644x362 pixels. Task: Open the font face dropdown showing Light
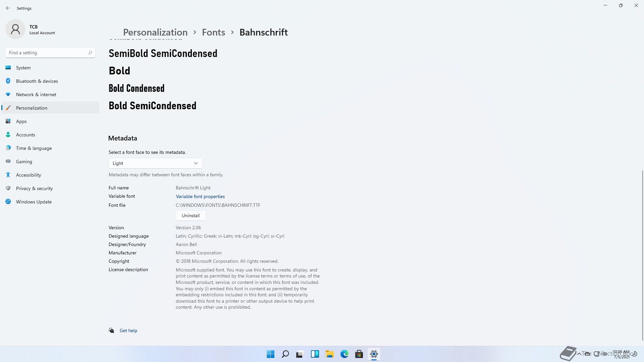(156, 163)
